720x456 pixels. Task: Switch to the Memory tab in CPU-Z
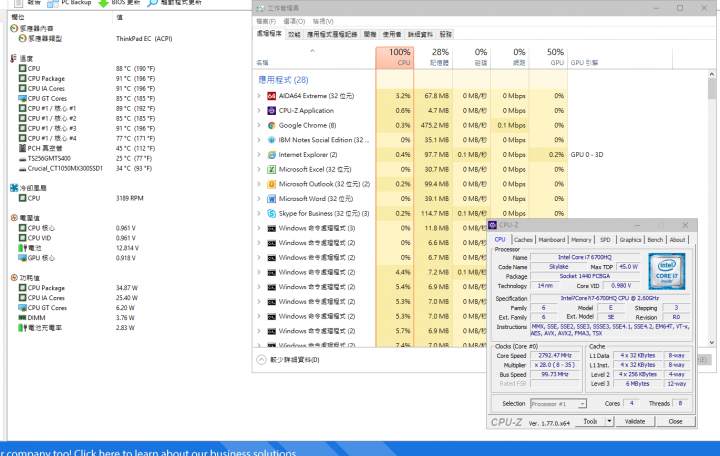(581, 240)
